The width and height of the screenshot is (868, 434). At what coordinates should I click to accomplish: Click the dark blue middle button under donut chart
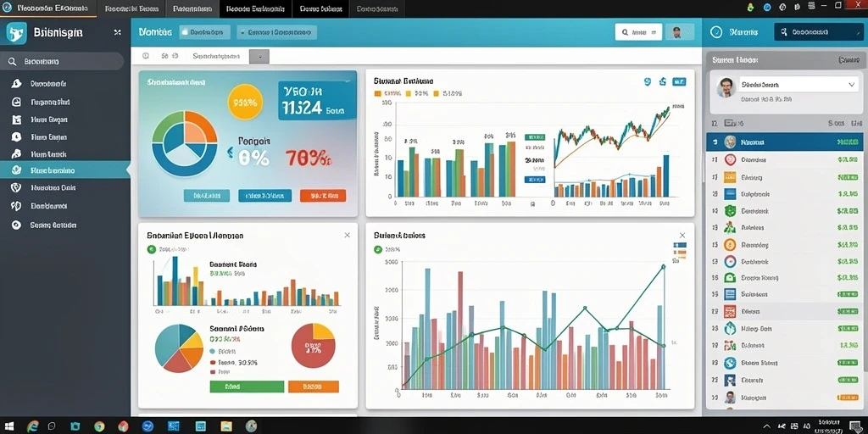pos(264,196)
